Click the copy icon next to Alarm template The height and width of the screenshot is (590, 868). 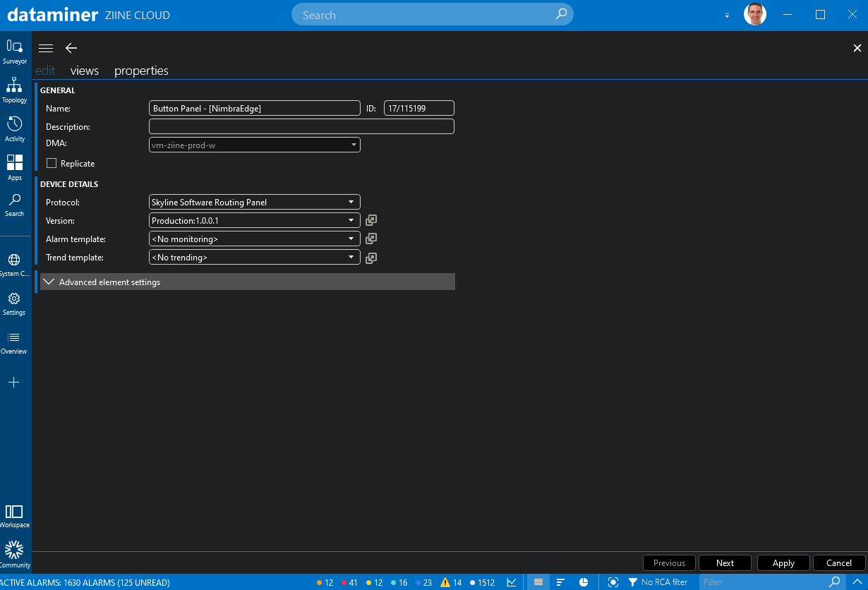point(371,239)
